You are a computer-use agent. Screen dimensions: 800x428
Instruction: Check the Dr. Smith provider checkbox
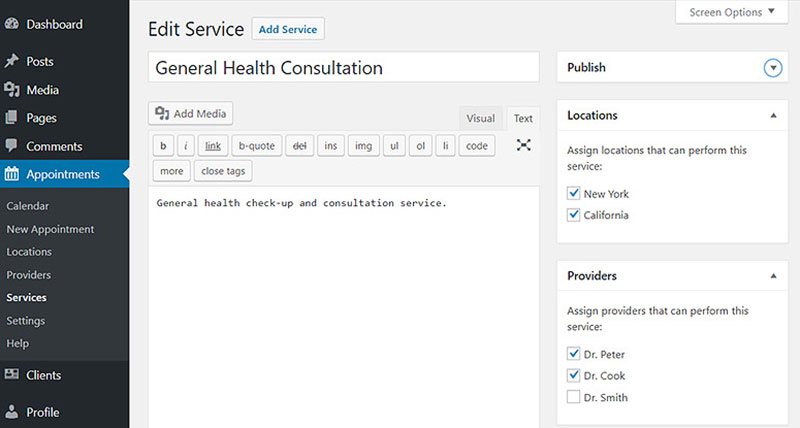[x=573, y=397]
